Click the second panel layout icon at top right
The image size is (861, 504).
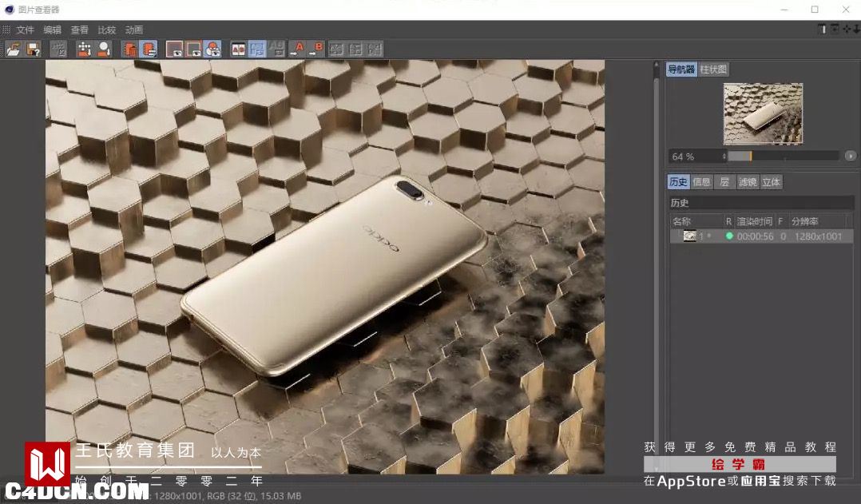point(835,29)
